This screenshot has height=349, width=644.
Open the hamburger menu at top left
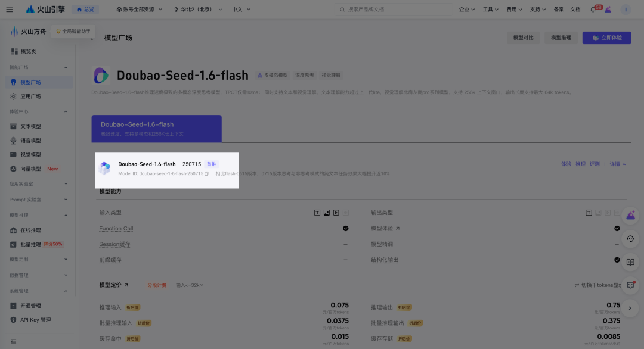pyautogui.click(x=9, y=9)
